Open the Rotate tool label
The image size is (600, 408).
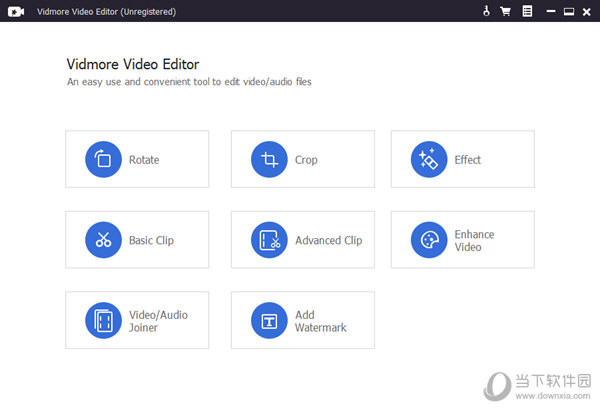pos(144,160)
